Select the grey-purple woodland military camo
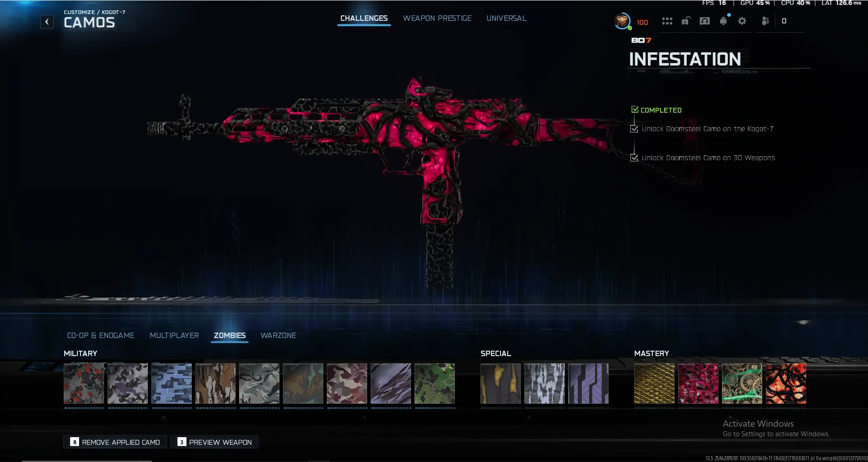 click(128, 383)
